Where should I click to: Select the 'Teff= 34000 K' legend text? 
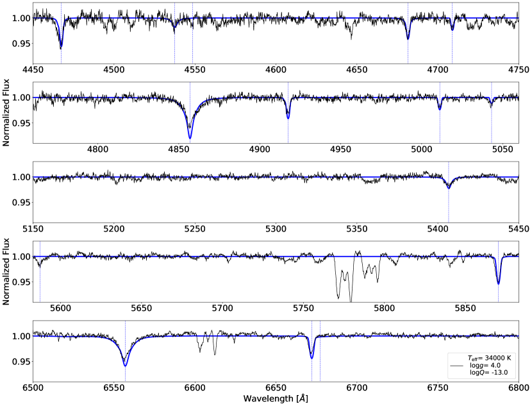point(488,358)
